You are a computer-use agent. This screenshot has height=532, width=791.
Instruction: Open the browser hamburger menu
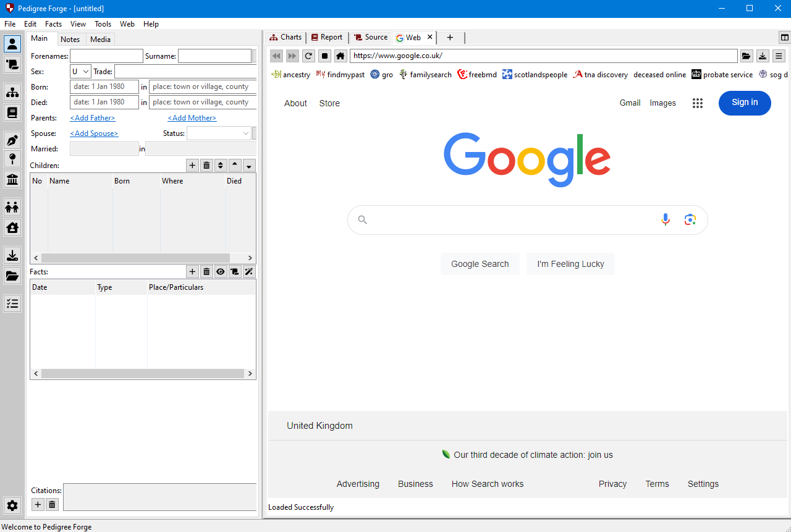point(779,56)
